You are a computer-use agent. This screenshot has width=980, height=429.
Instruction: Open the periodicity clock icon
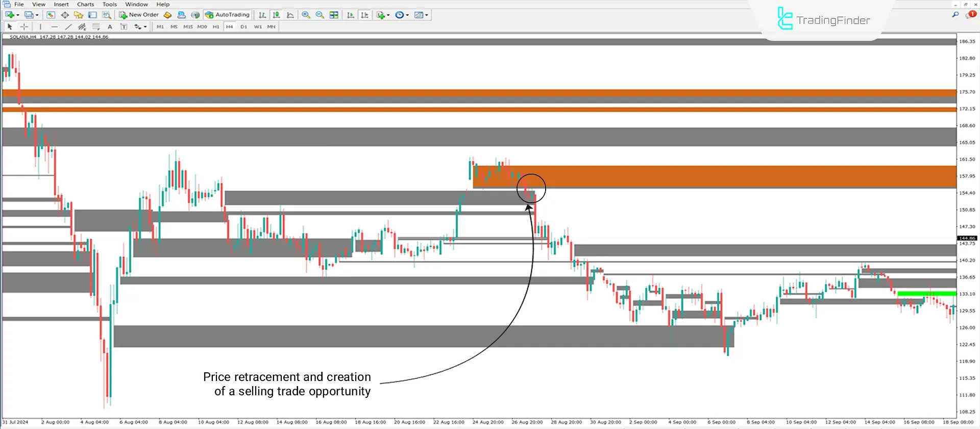[x=400, y=15]
